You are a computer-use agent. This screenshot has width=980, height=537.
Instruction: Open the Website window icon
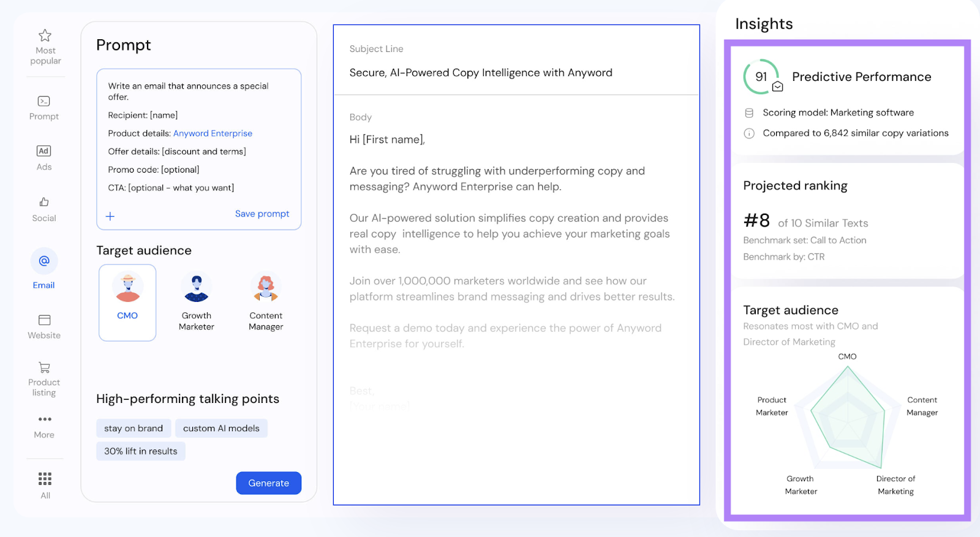click(44, 320)
